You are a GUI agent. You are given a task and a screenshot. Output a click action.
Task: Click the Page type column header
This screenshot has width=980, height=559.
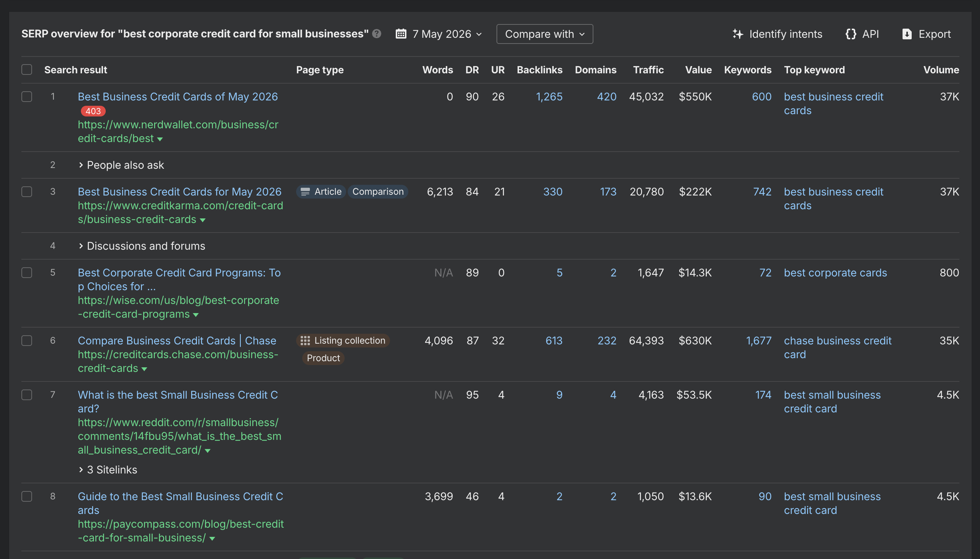point(320,69)
